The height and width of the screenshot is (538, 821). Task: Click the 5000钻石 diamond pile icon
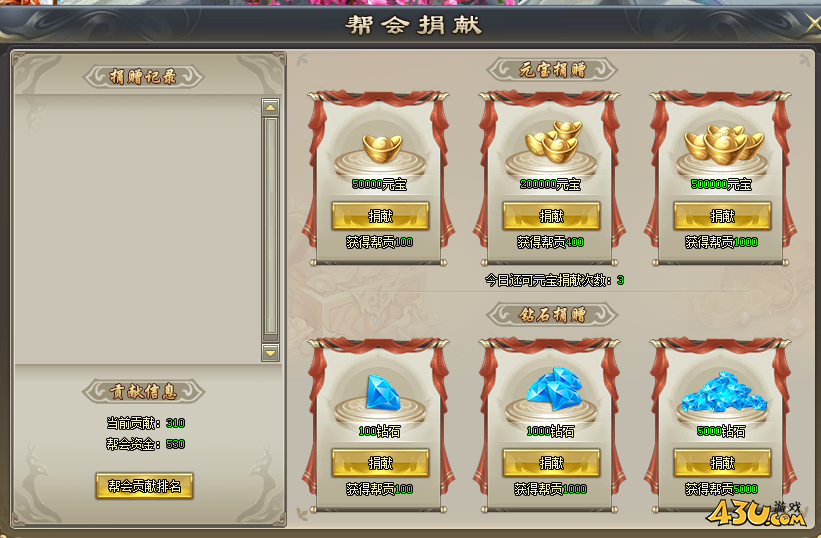click(724, 392)
